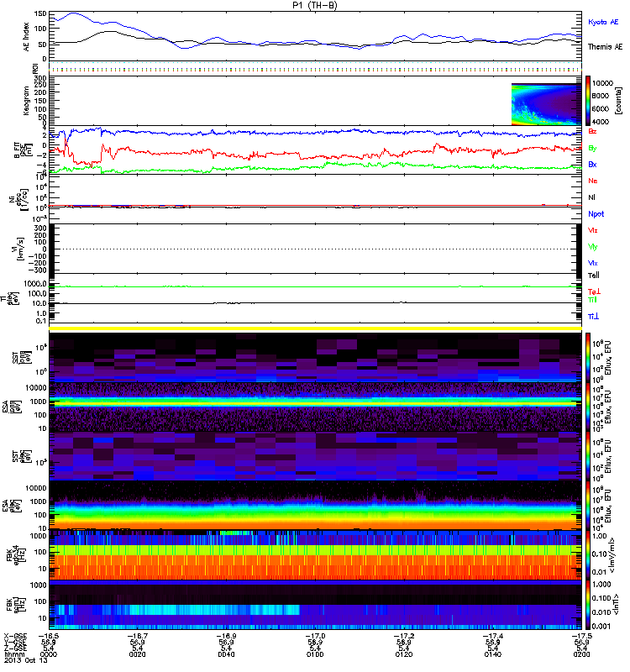
Task: Click the Keogram [counts] color bar
Action: 588,101
